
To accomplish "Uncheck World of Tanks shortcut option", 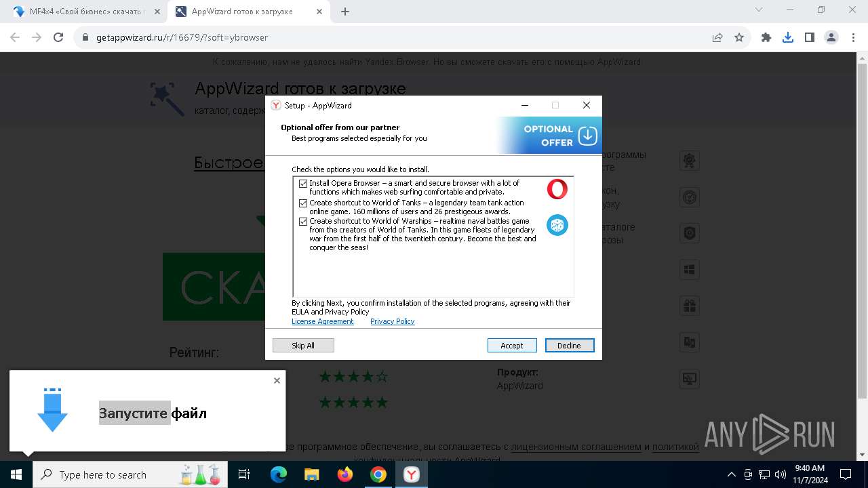I will coord(303,203).
